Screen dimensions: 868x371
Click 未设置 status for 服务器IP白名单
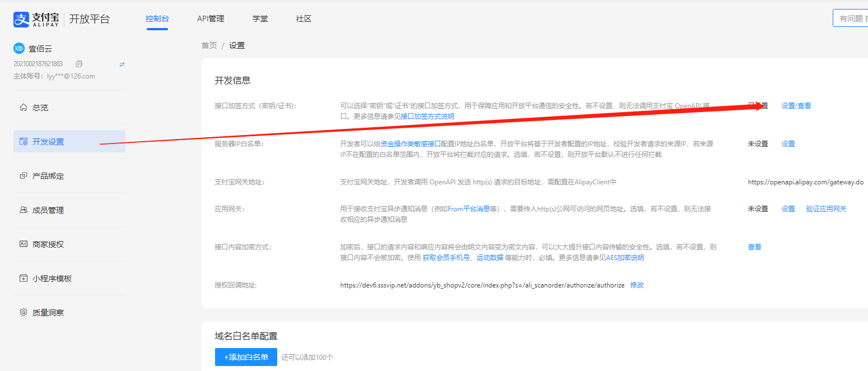(758, 143)
